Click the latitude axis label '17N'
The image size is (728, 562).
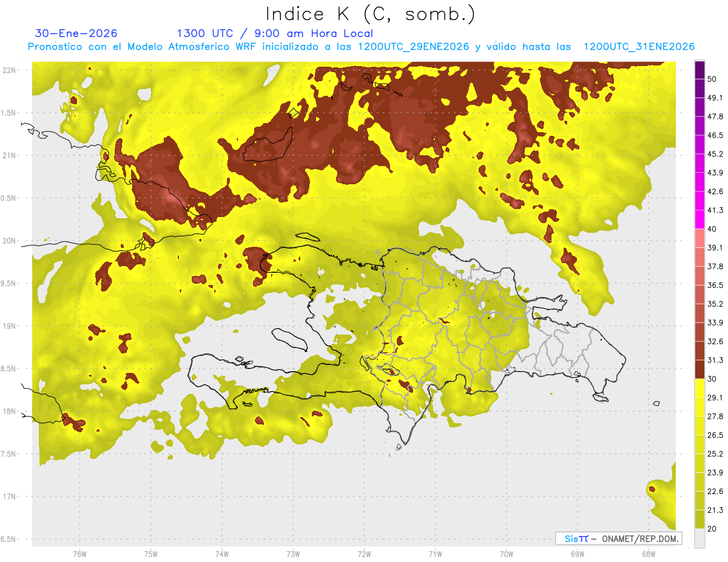10,497
